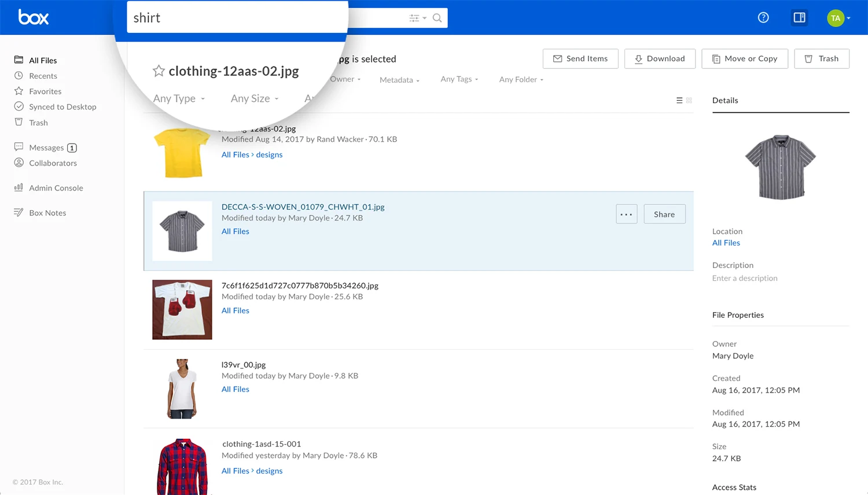Click the Enter a description field
The image size is (868, 495).
(745, 278)
